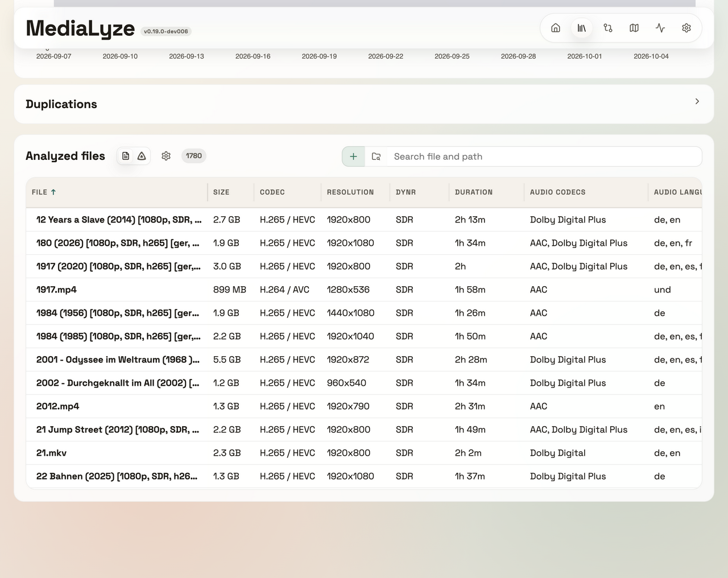Select the '1917 (2020)' file row
This screenshot has width=728, height=578.
(364, 266)
